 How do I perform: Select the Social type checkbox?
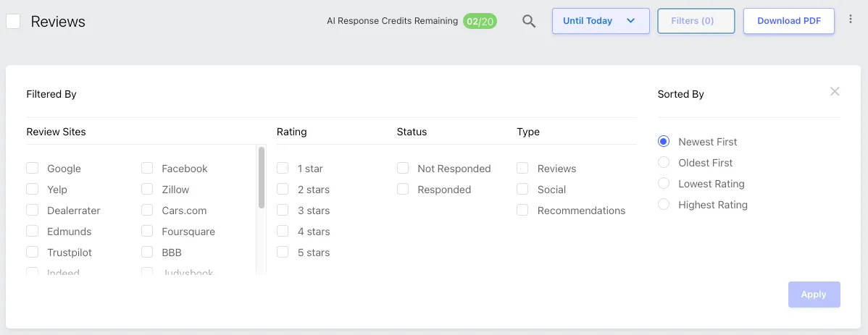[x=522, y=189]
